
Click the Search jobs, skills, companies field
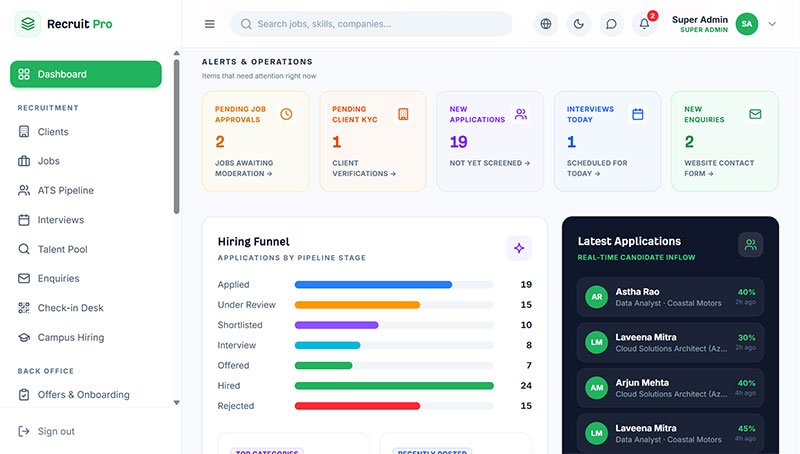click(371, 24)
